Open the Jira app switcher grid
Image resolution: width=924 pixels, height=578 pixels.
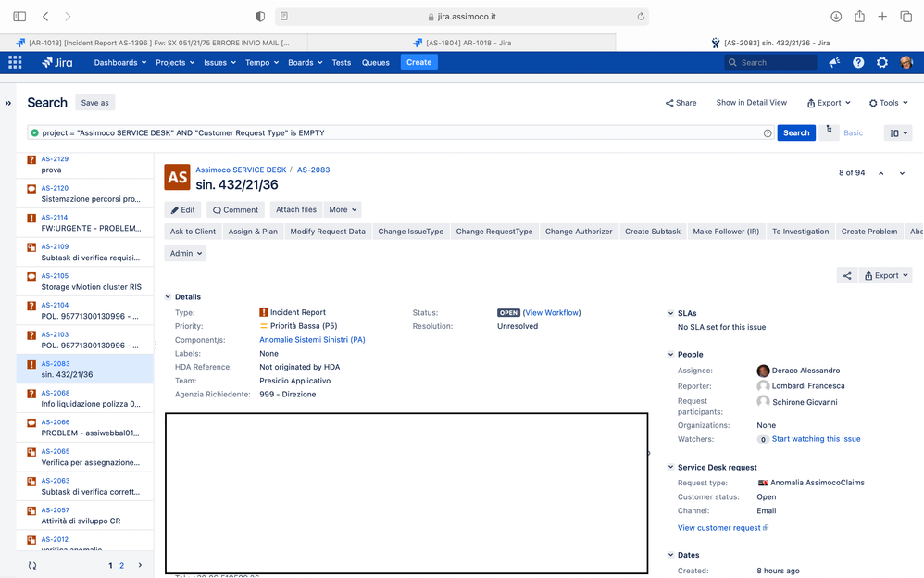tap(14, 62)
